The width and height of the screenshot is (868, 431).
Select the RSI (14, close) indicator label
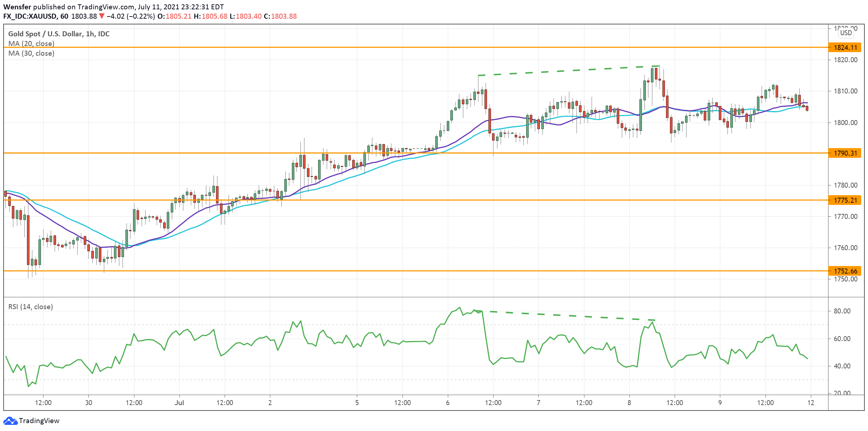[x=31, y=307]
